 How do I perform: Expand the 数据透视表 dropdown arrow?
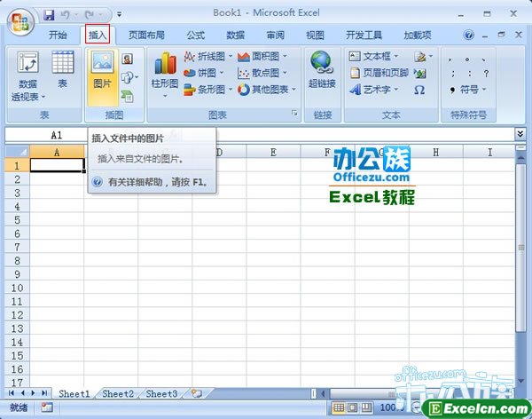click(43, 97)
